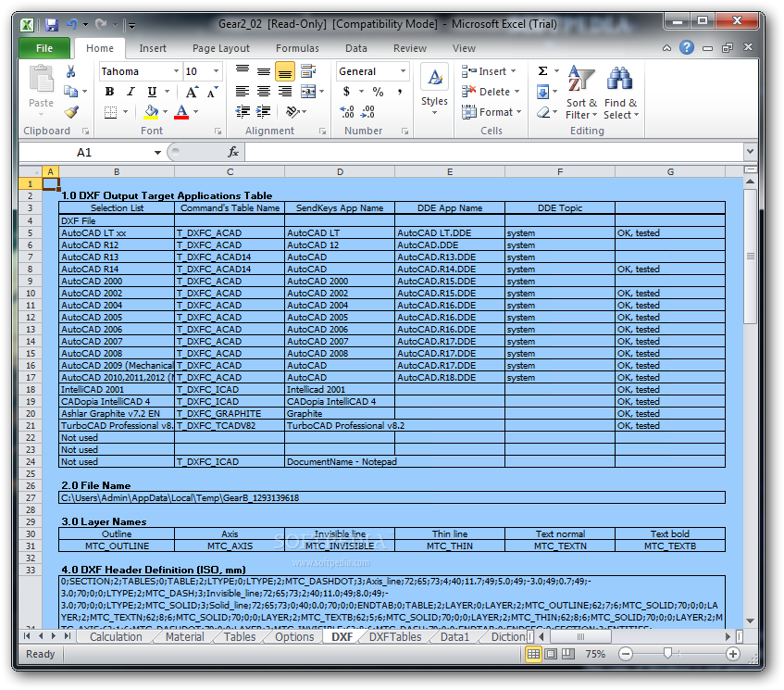
Task: Click the AutoSum sigma icon
Action: (x=543, y=71)
